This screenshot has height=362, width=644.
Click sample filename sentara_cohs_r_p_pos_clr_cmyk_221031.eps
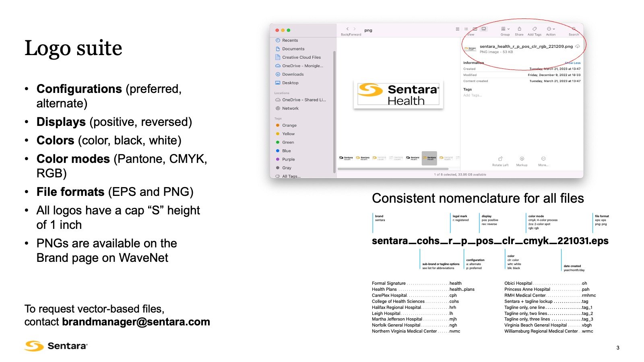click(x=490, y=241)
